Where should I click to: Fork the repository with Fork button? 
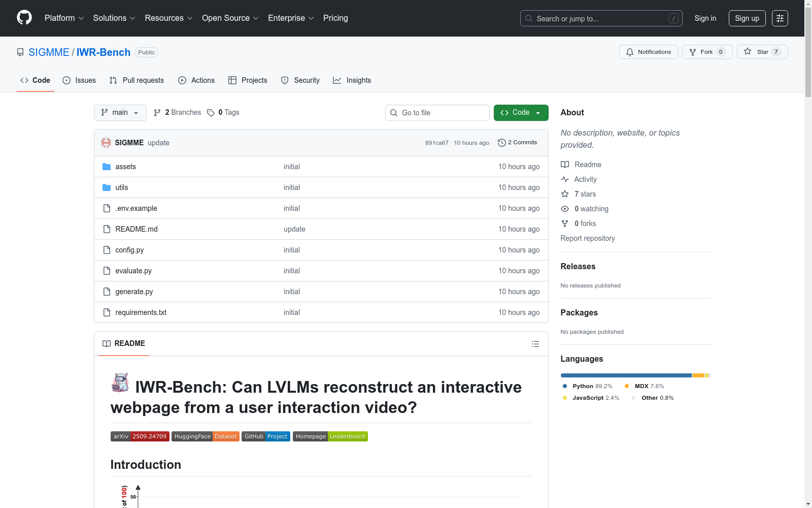pos(707,52)
